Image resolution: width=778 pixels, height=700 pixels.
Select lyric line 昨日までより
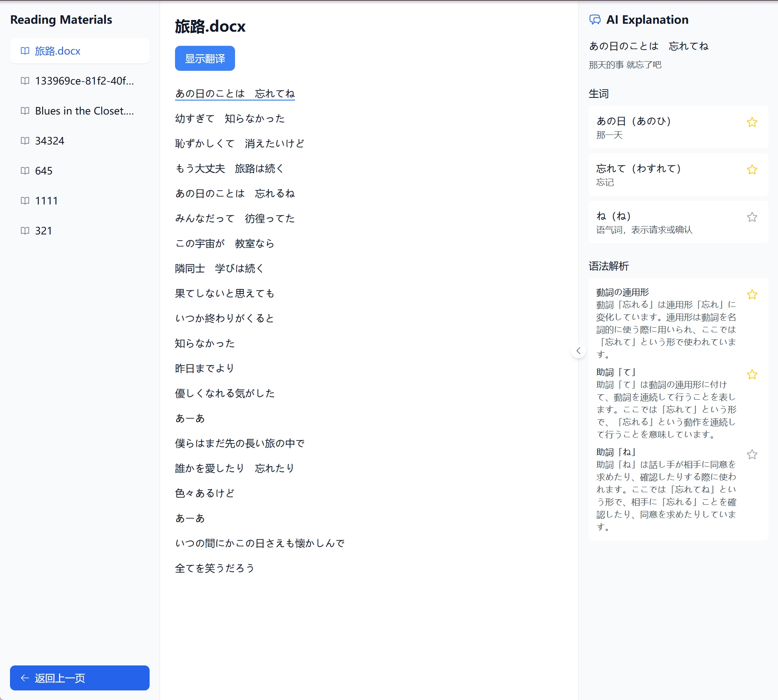pos(205,369)
